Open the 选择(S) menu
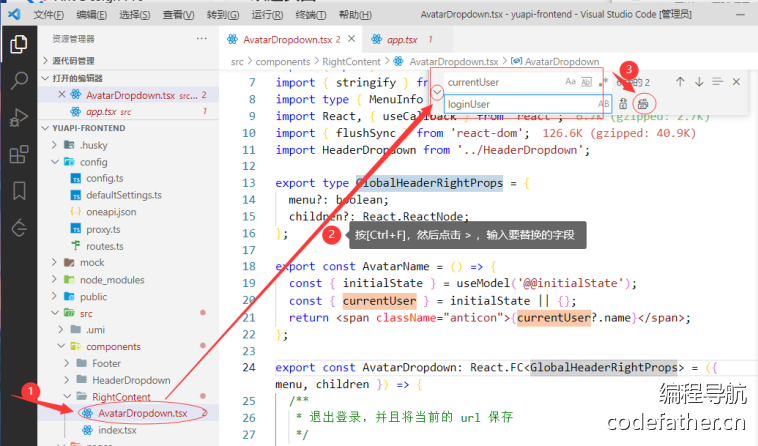This screenshot has width=758, height=446. coord(134,14)
